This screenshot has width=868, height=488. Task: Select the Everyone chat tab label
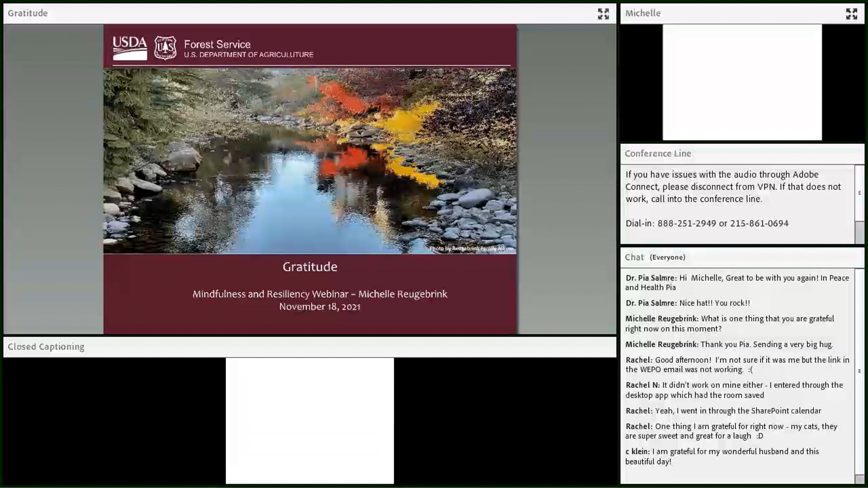[x=667, y=257]
